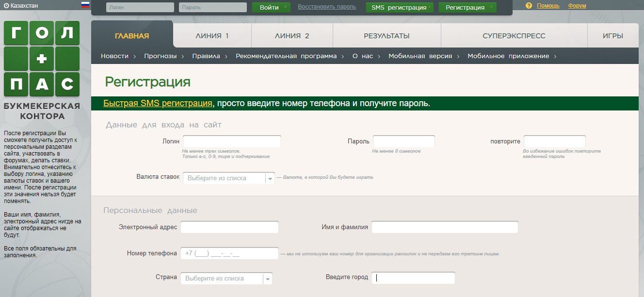
Task: Open the Форум link
Action: point(577,6)
